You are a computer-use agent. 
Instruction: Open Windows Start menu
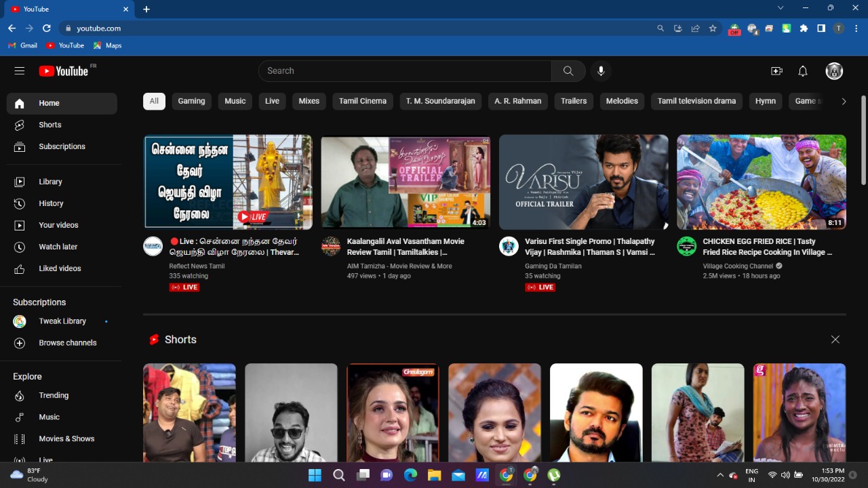point(315,475)
